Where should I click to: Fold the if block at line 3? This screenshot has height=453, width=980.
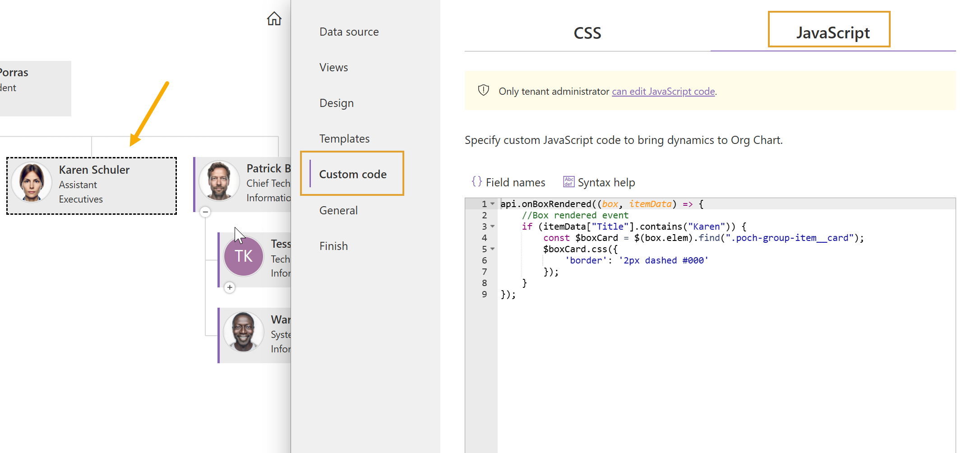pos(493,226)
